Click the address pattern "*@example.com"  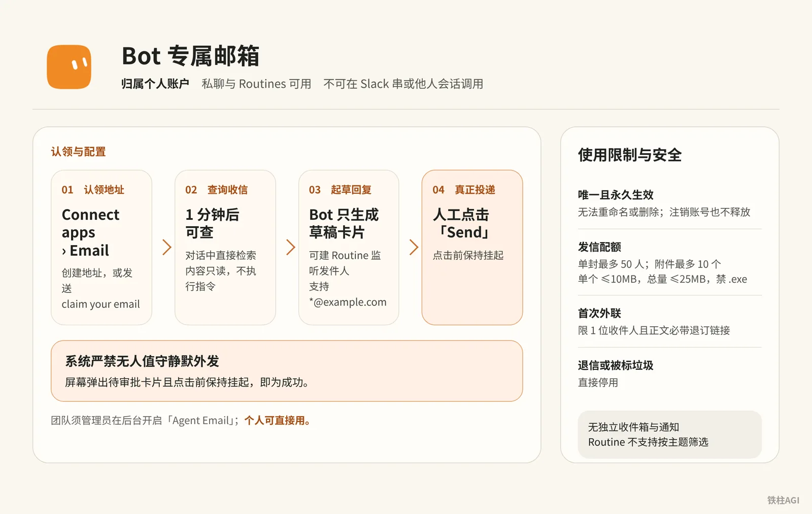[x=348, y=302]
